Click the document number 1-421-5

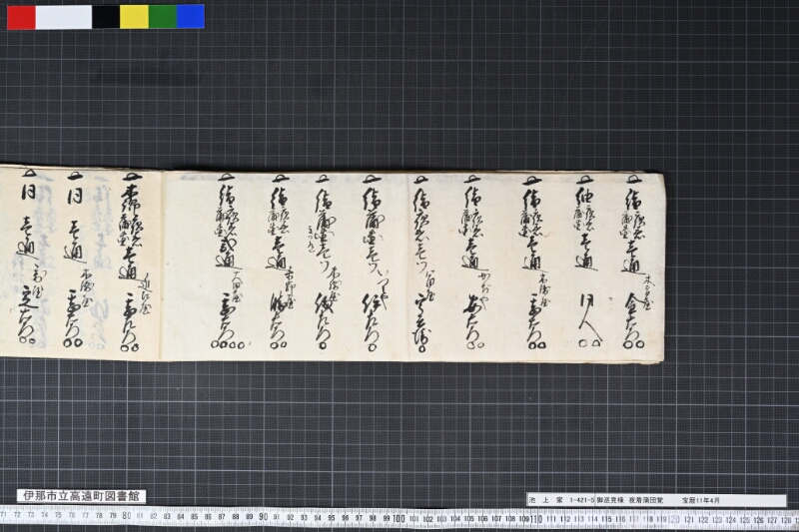tap(582, 500)
